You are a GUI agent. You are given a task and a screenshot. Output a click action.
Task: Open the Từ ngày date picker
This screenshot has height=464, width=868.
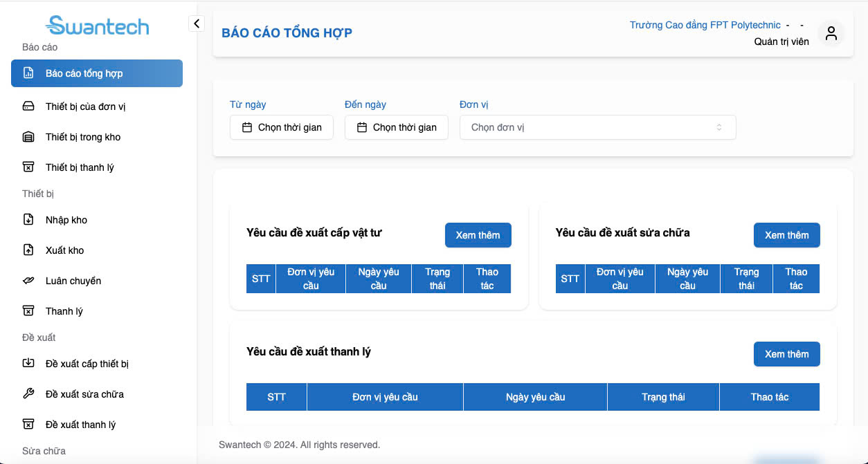coord(281,127)
